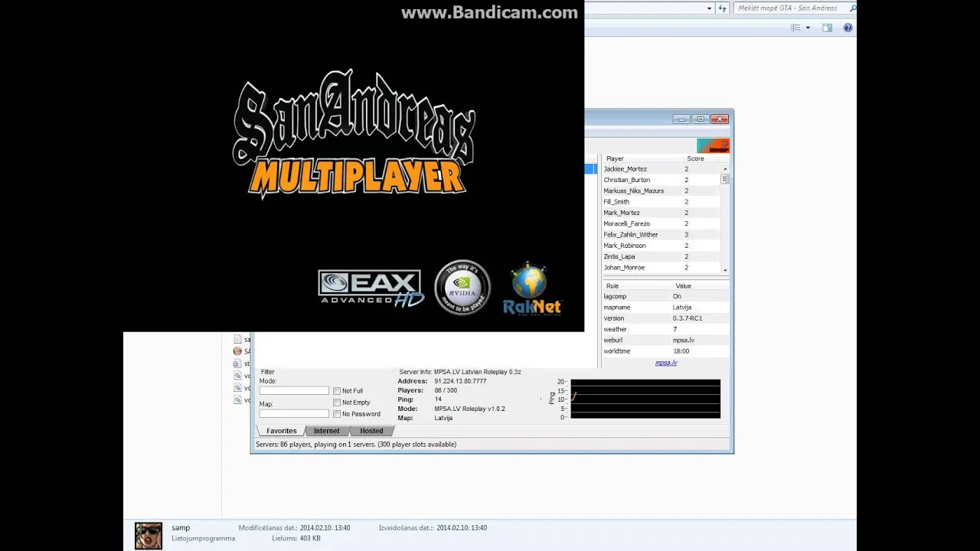This screenshot has height=551, width=980.
Task: Switch to the Hosted tab
Action: pos(371,431)
